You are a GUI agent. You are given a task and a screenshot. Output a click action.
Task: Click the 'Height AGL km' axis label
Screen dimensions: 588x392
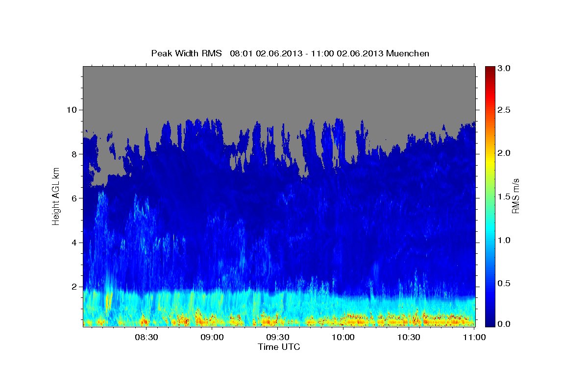click(56, 196)
